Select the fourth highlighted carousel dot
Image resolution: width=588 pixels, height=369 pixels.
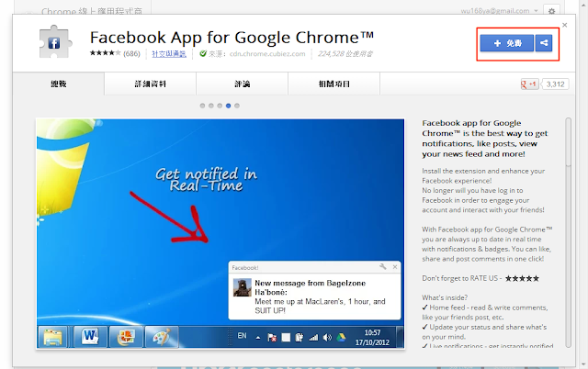[x=229, y=106]
